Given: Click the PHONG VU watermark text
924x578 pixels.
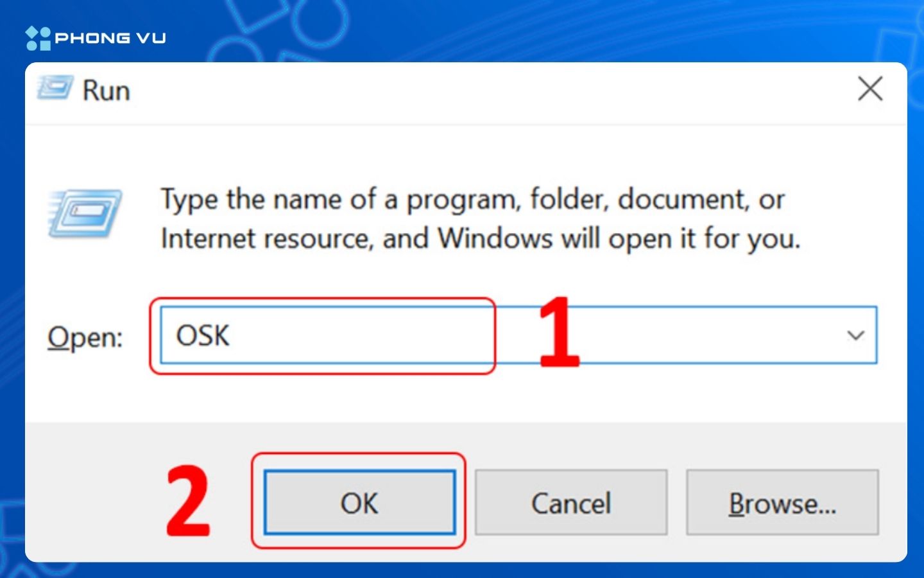Looking at the screenshot, I should pyautogui.click(x=110, y=39).
